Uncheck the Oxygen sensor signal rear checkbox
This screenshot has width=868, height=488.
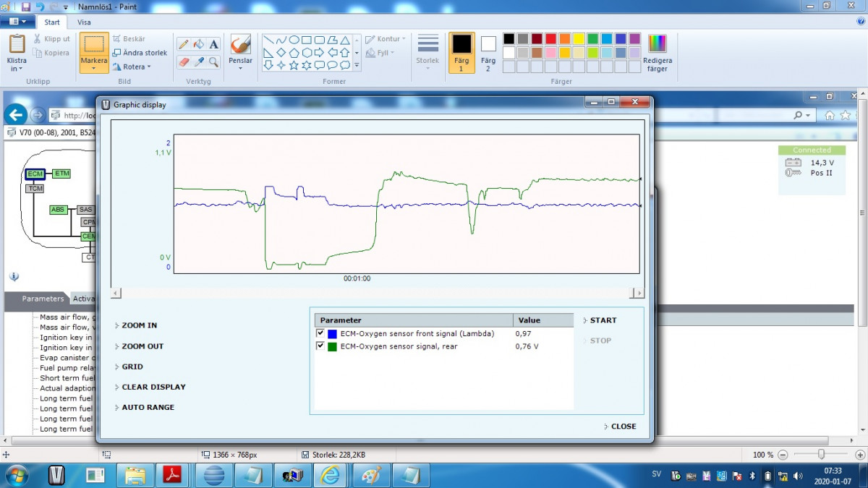click(320, 346)
